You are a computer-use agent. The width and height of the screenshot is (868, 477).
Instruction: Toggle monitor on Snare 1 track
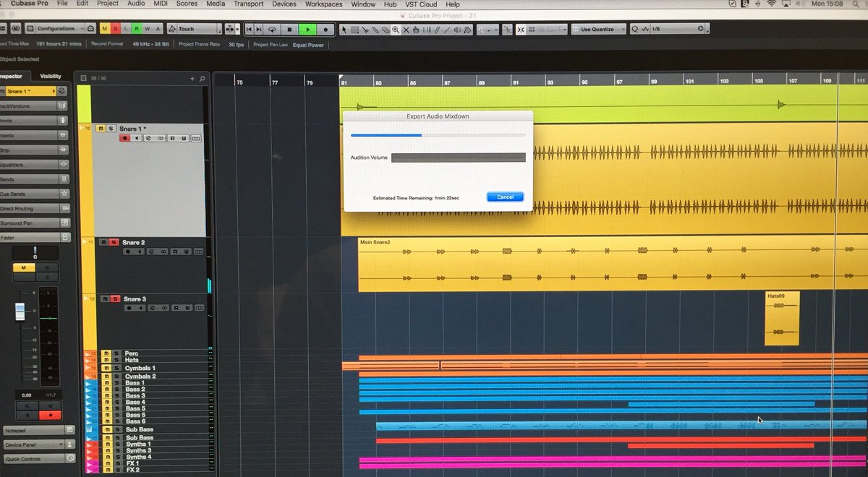coord(136,138)
